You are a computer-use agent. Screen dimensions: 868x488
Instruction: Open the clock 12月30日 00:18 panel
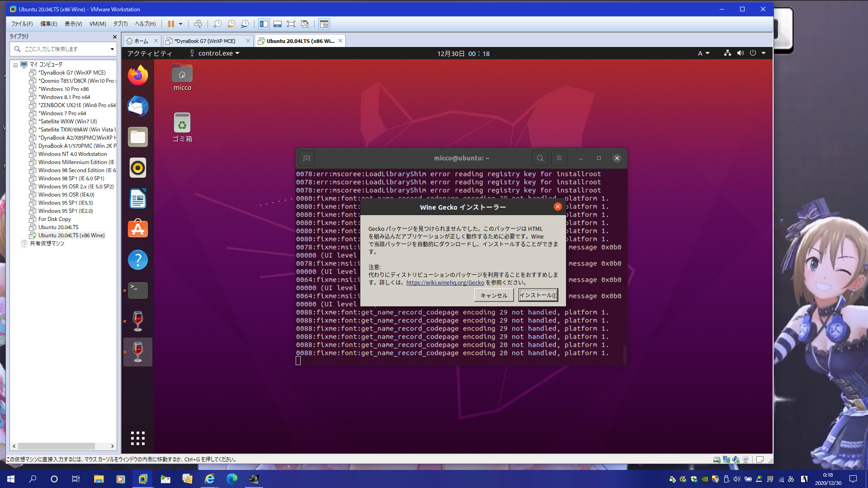click(463, 53)
